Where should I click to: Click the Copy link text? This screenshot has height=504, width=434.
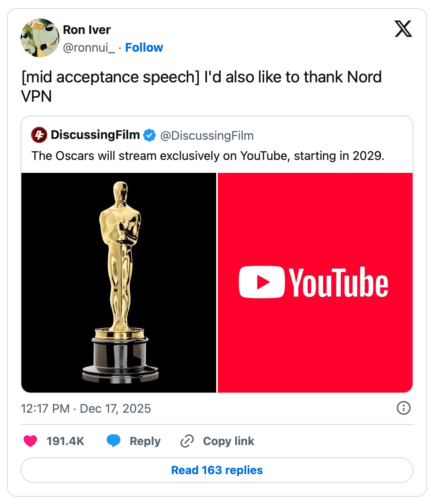pos(229,441)
